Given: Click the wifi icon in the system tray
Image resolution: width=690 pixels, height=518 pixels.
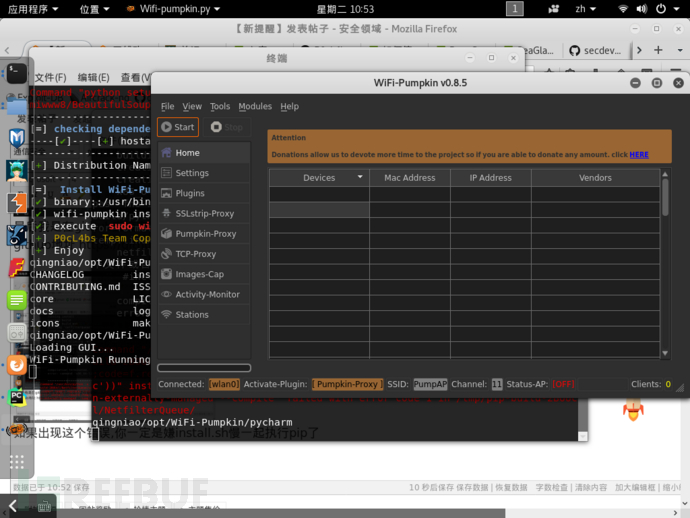Looking at the screenshot, I should click(x=623, y=9).
